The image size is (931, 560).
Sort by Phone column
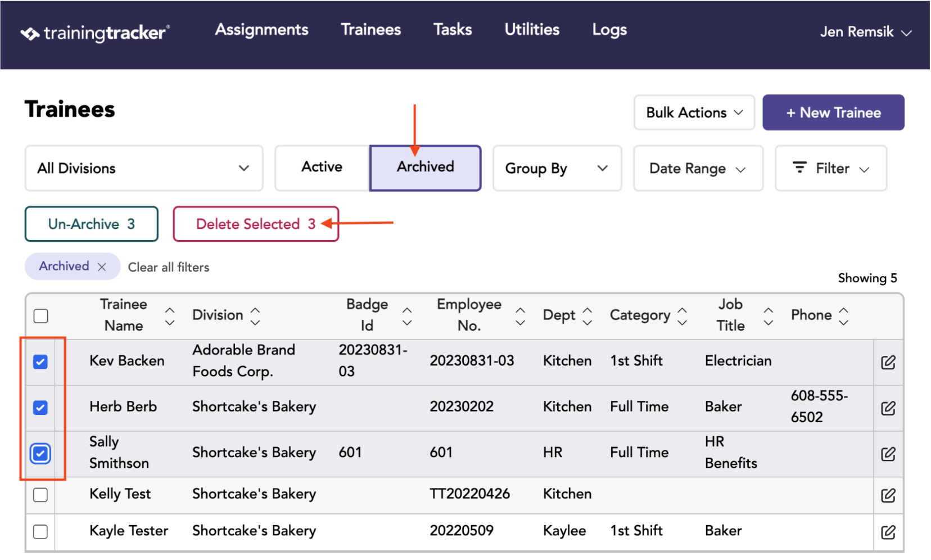tap(843, 317)
